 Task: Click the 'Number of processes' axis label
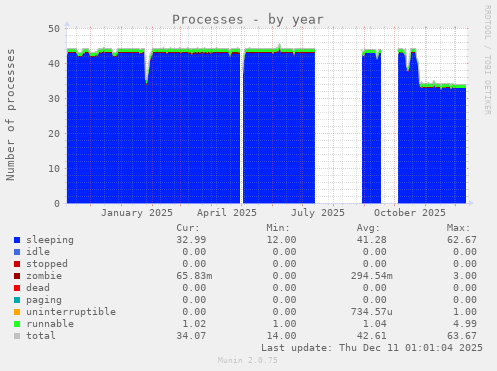pyautogui.click(x=11, y=115)
